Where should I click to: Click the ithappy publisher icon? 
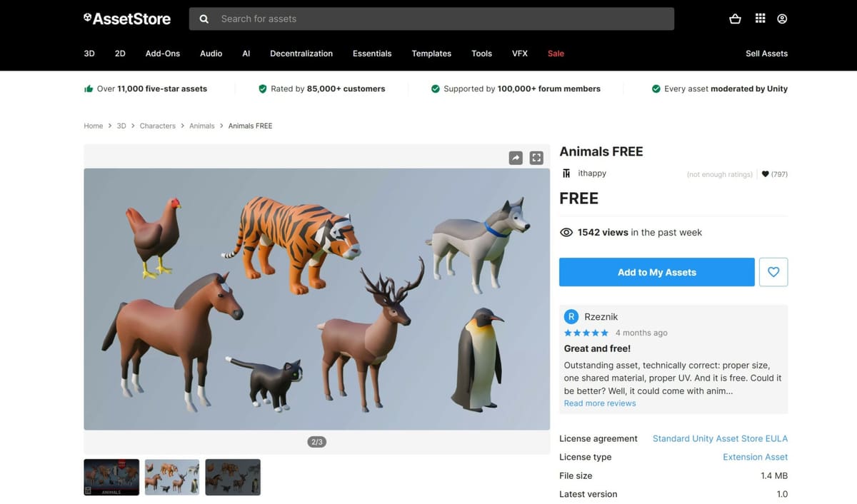click(566, 173)
